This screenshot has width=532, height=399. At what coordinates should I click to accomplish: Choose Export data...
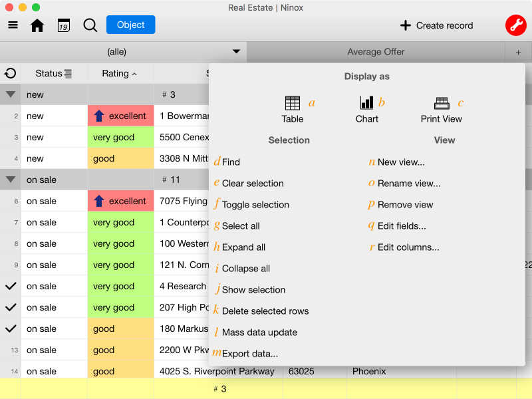click(250, 354)
